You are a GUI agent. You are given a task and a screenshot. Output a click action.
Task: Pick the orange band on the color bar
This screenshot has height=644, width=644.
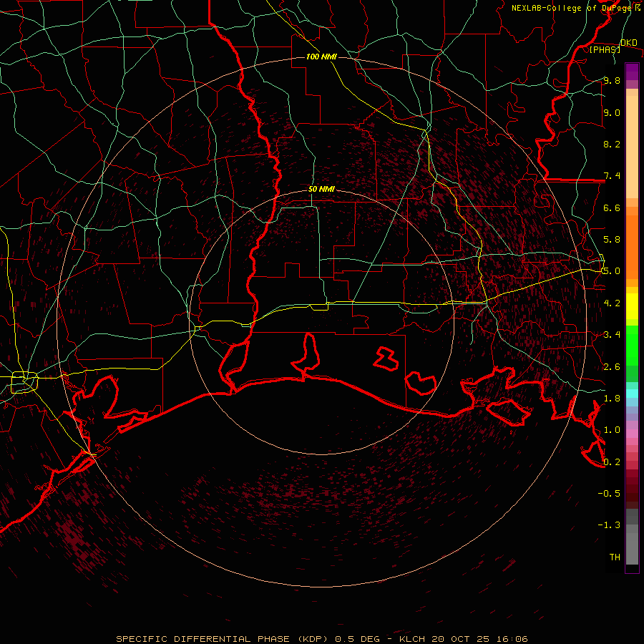[632, 246]
